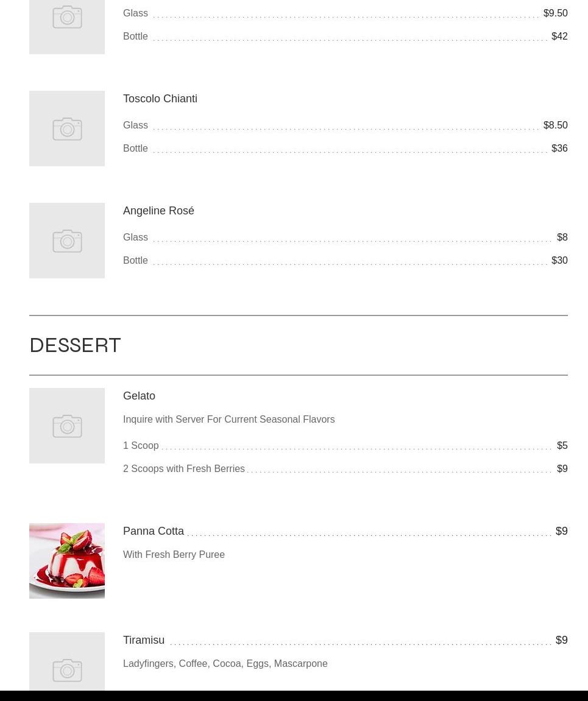Select the Tiramisu item title
588x701 pixels.
[x=144, y=639]
